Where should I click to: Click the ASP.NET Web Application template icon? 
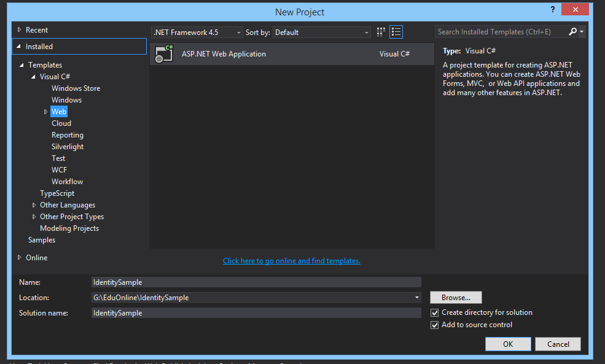pyautogui.click(x=164, y=54)
